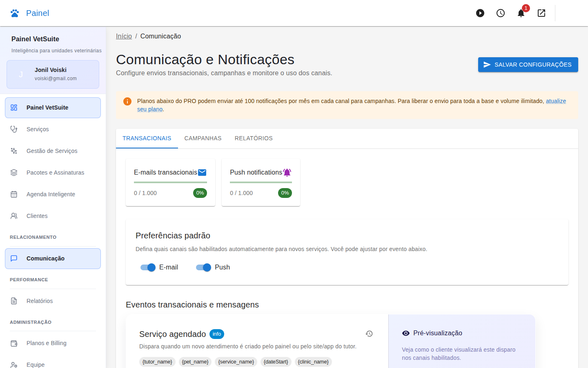Screen dimensions: 588x368
Task: Go to Início breadcrumb link
Action: click(x=124, y=36)
